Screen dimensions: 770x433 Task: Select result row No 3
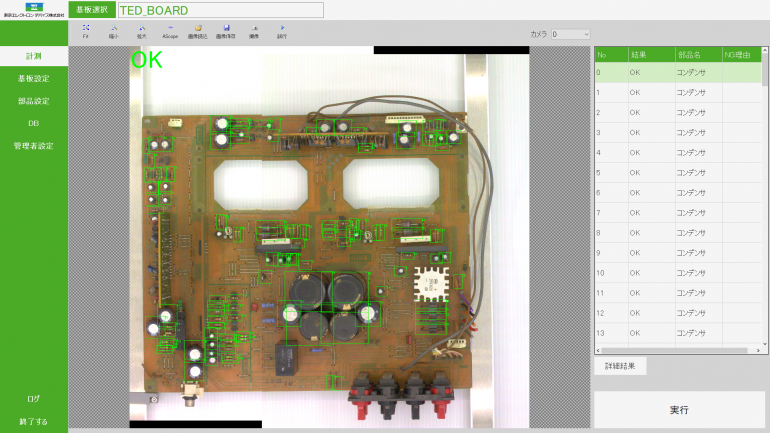678,133
